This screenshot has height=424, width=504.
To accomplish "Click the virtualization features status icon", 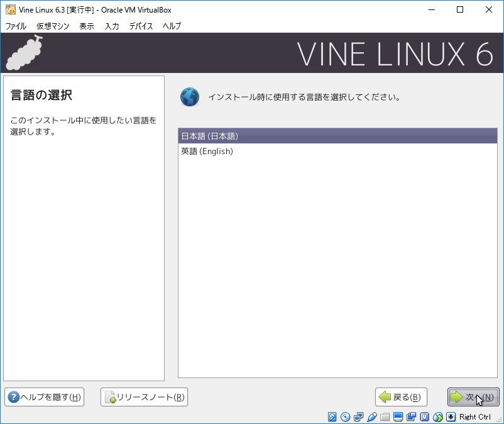I will (x=425, y=416).
